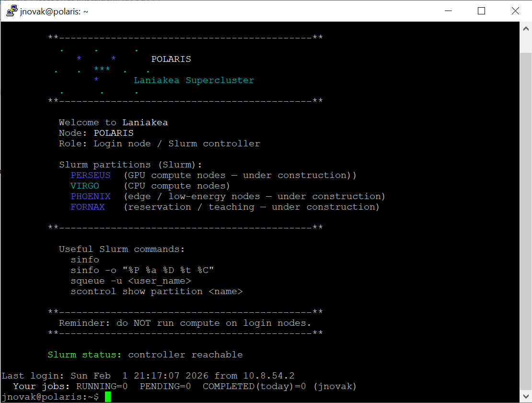532x403 pixels.
Task: Click the login nodes reminder line
Action: point(185,323)
